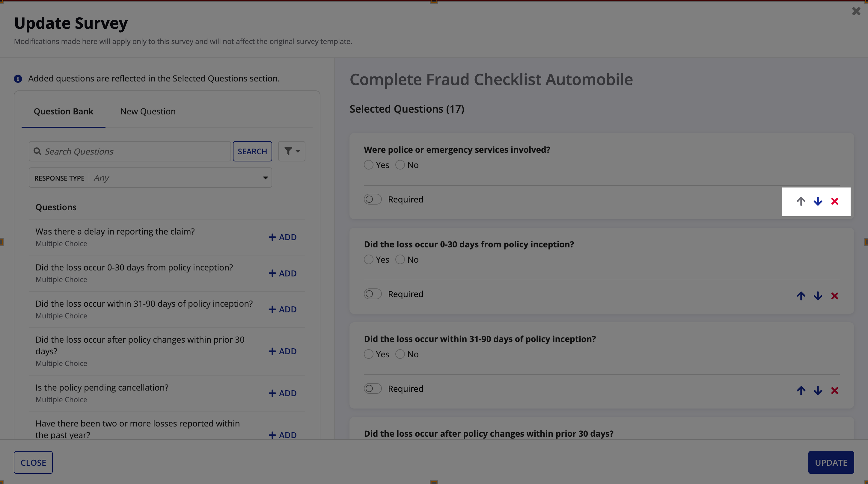Focus the Search Questions input field
Image resolution: width=868 pixels, height=484 pixels.
coord(130,151)
